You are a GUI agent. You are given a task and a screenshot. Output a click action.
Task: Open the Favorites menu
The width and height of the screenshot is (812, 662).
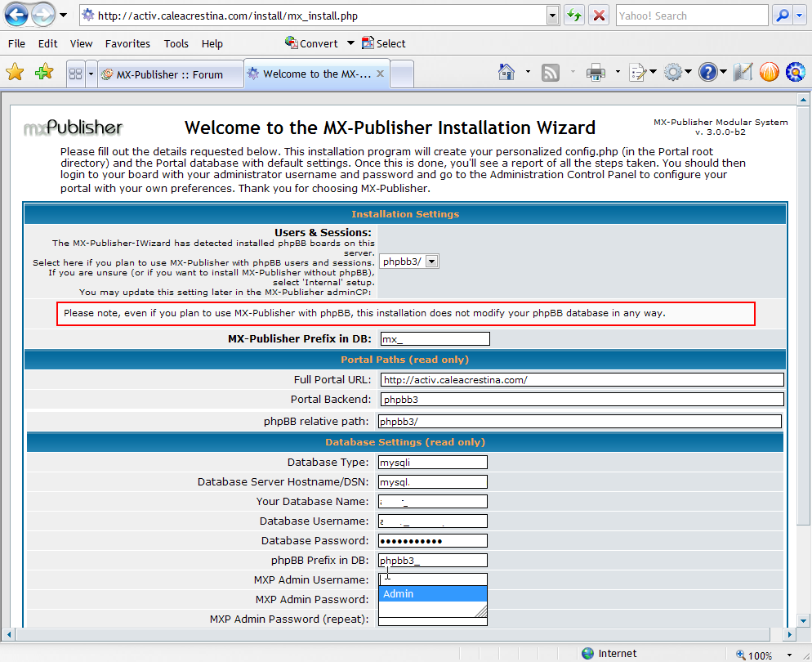(127, 43)
